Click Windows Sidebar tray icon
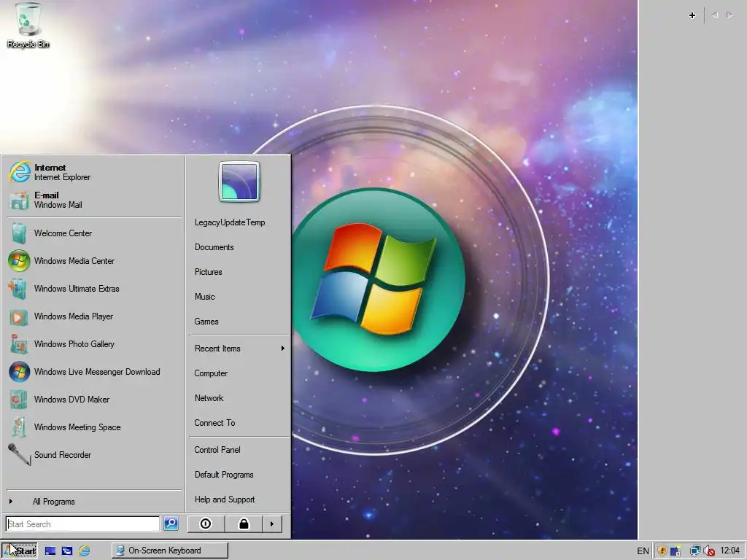The width and height of the screenshot is (747, 560). 676,551
